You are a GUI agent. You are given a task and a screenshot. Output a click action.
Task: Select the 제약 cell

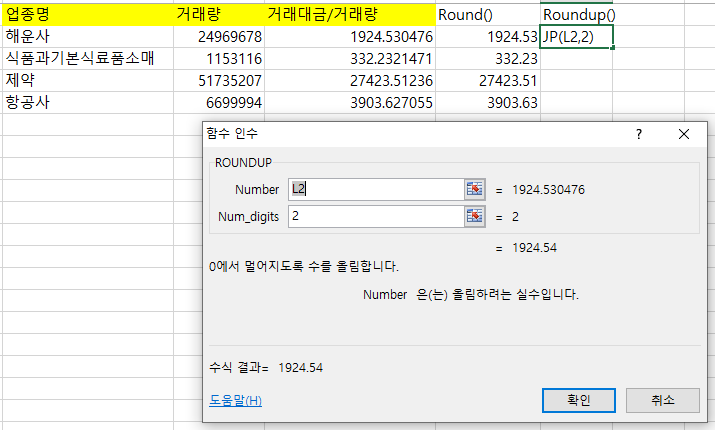pyautogui.click(x=88, y=80)
